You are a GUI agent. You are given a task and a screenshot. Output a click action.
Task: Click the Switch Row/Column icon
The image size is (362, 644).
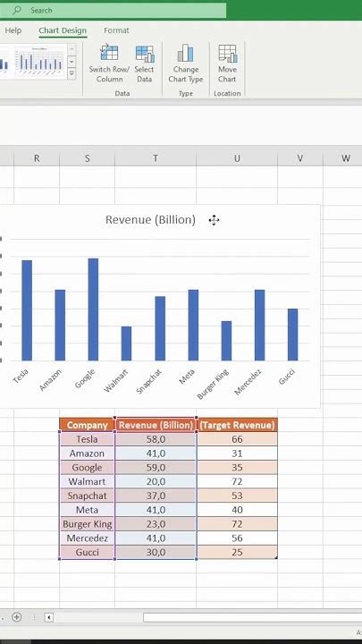109,53
